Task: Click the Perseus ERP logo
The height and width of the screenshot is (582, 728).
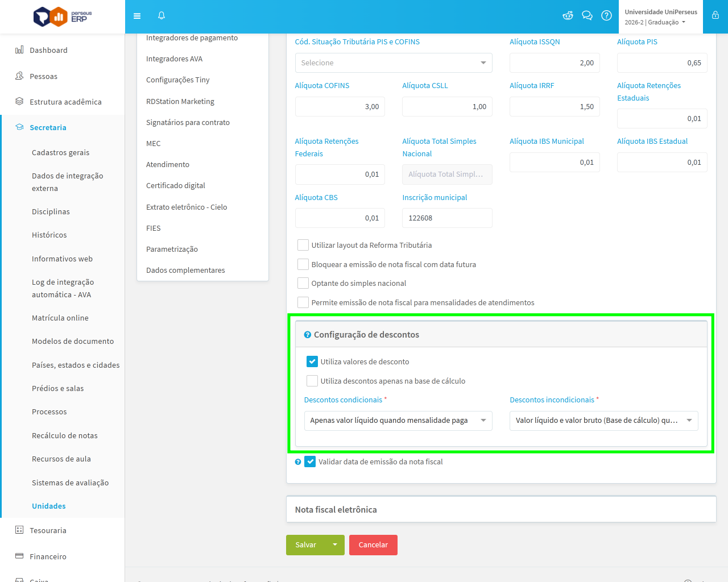Action: pos(63,16)
